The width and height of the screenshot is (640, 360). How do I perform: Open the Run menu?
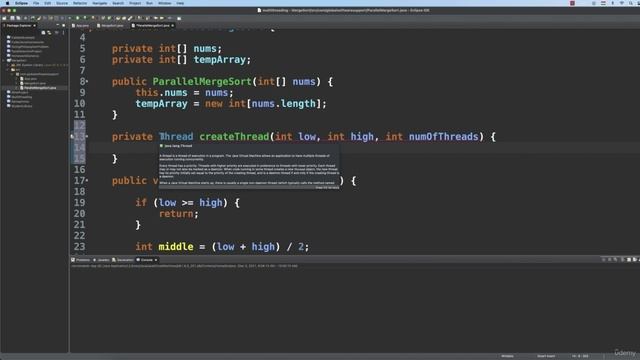(x=149, y=3)
